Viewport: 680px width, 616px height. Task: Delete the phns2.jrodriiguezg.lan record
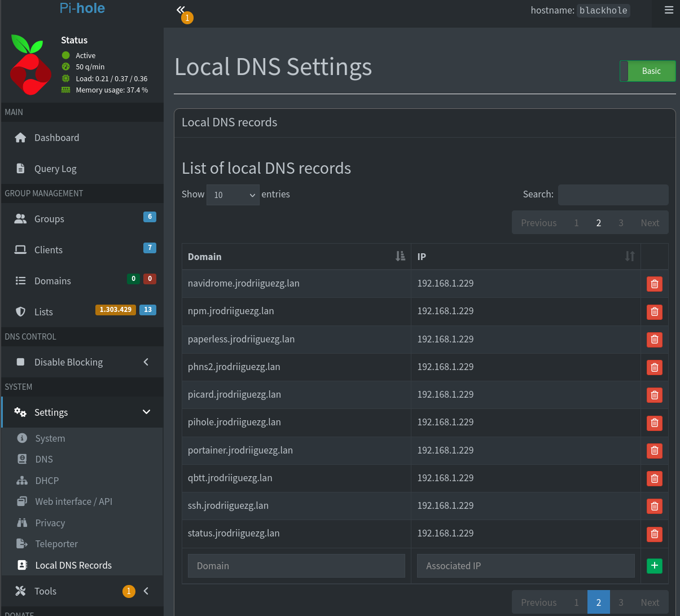coord(655,367)
